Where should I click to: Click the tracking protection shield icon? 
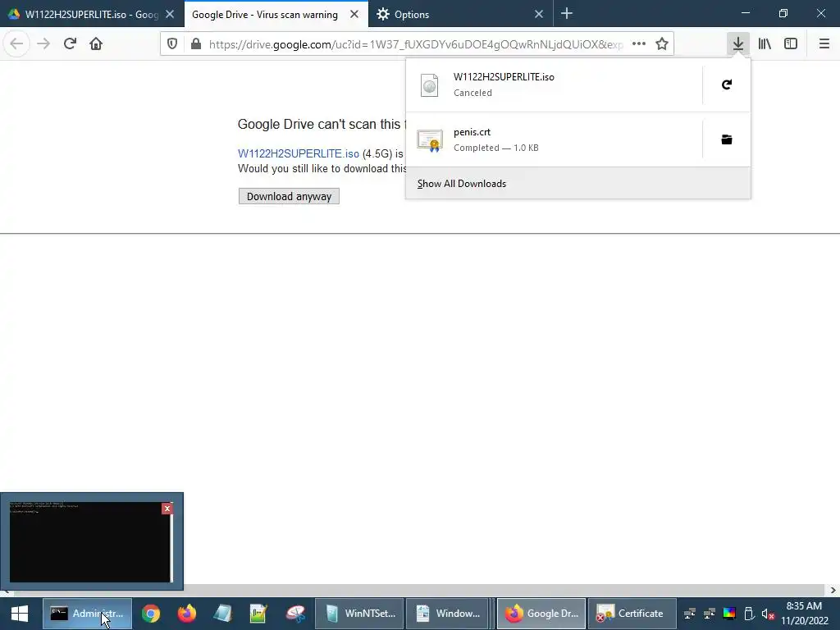172,44
